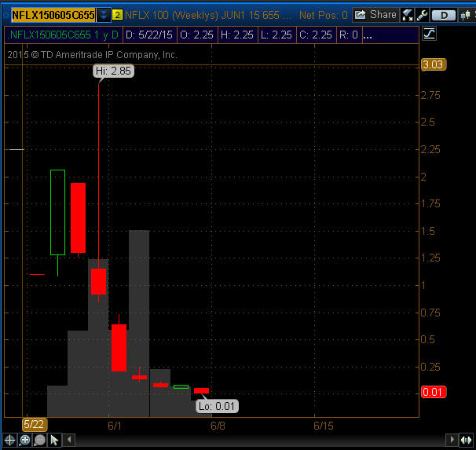476x450 pixels.
Task: Click the .NFLX150605C655 1 y D label
Action: point(63,35)
